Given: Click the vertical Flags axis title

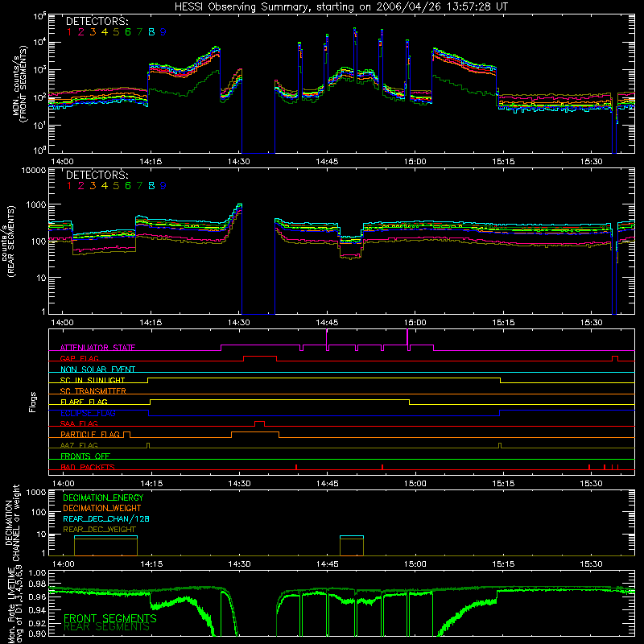Looking at the screenshot, I should pyautogui.click(x=33, y=402).
